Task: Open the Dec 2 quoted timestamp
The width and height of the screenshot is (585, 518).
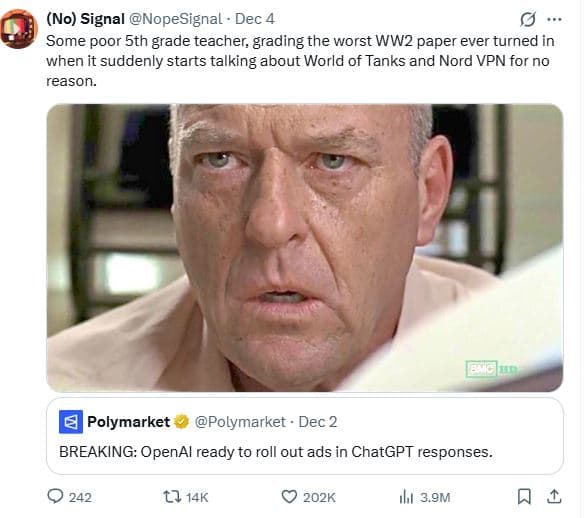Action: [318, 422]
